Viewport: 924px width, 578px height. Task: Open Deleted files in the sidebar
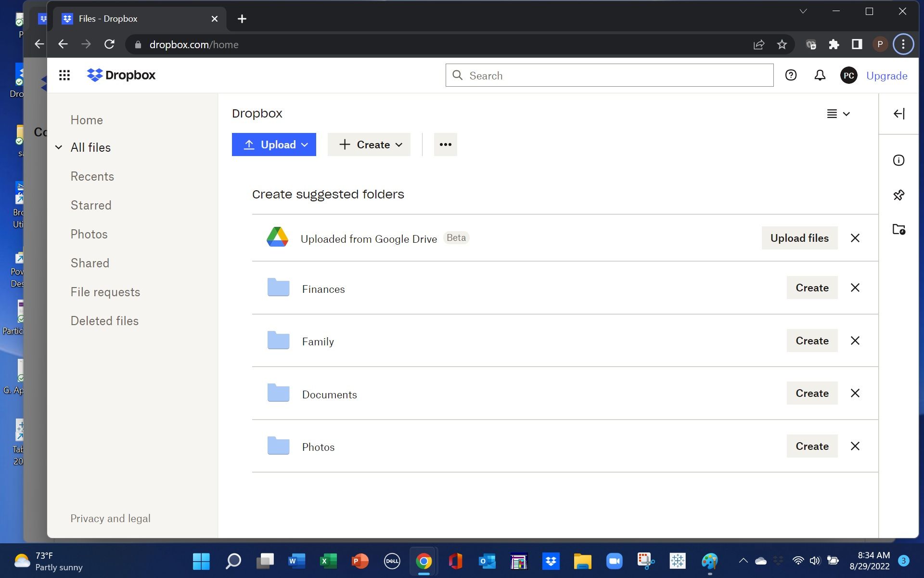click(x=104, y=321)
